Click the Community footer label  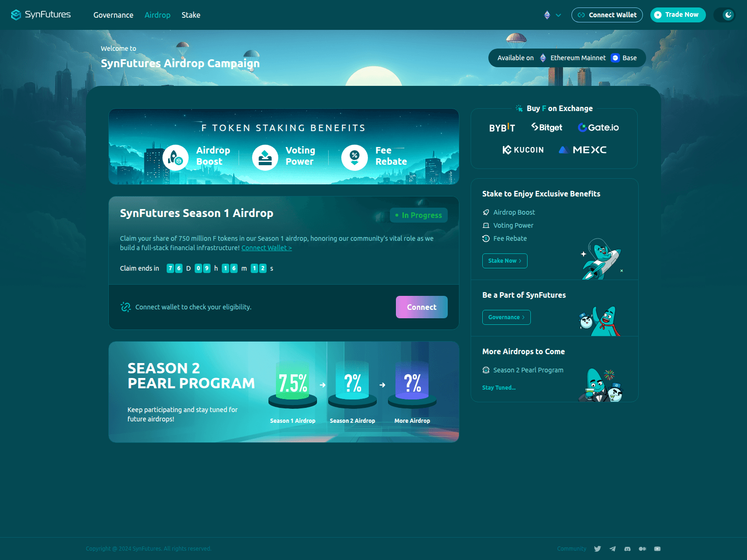(x=571, y=549)
